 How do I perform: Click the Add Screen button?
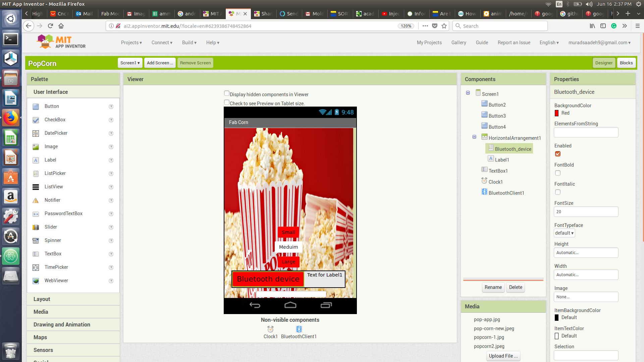[160, 63]
